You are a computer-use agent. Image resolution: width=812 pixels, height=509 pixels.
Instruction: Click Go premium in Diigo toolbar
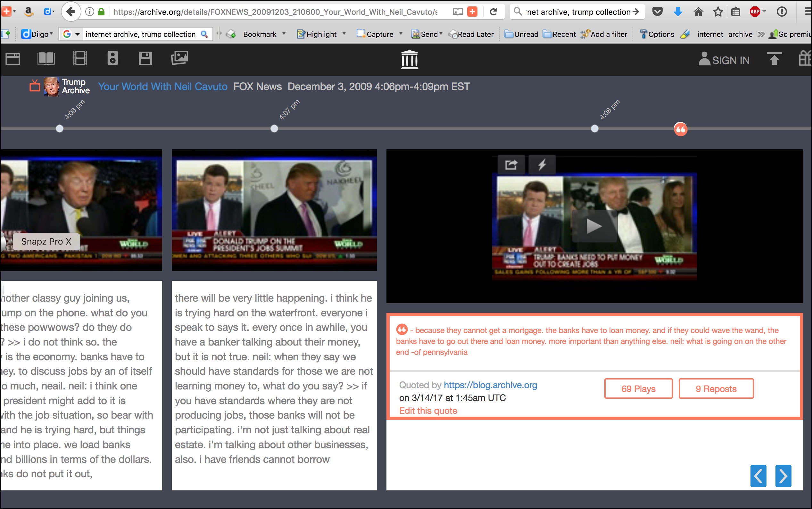pos(790,34)
